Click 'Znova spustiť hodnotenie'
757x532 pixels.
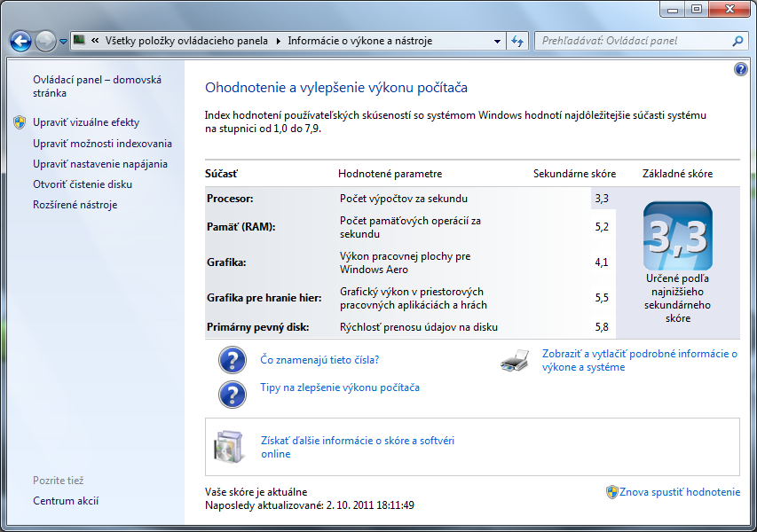(680, 492)
